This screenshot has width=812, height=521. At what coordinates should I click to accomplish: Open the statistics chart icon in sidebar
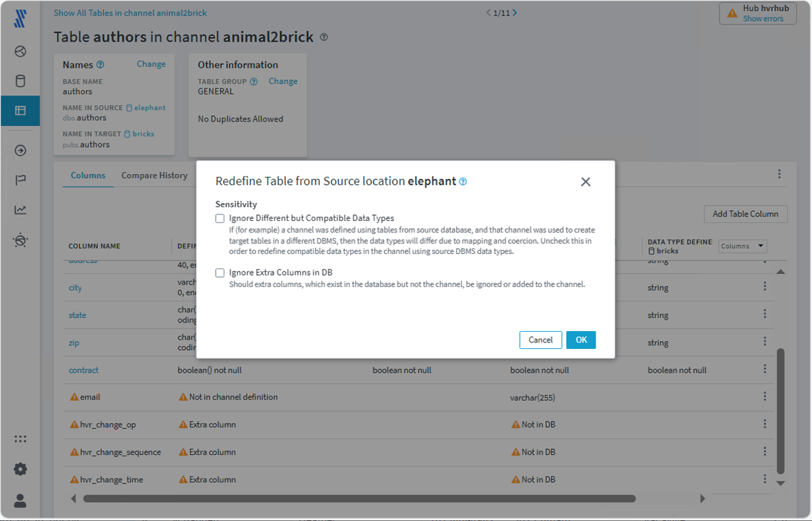point(20,209)
